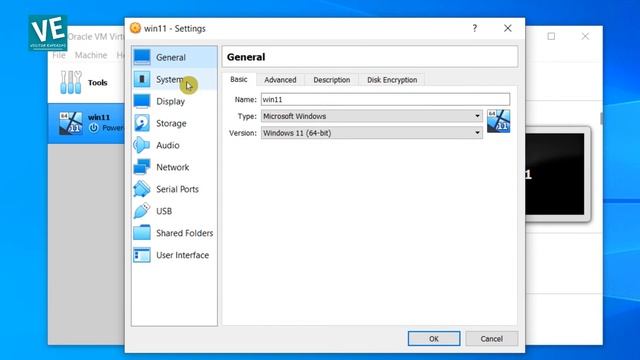Open the Type dropdown showing Microsoft Windows
The height and width of the screenshot is (360, 640).
click(372, 116)
